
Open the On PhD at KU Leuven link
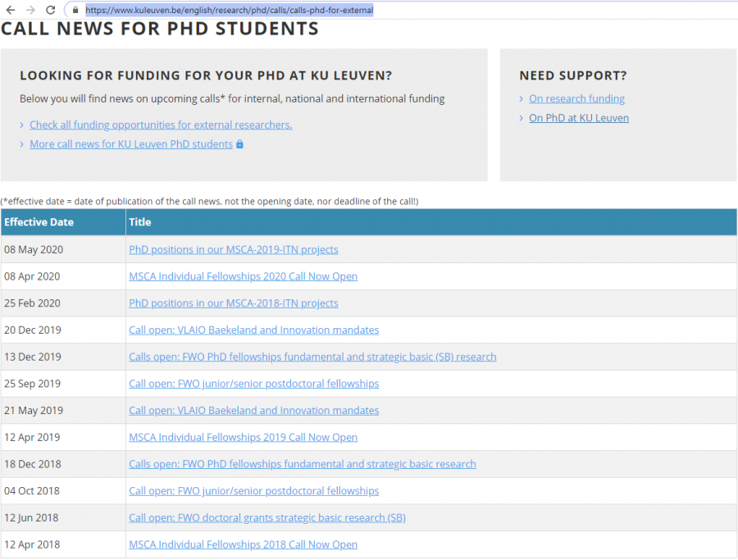(x=579, y=118)
